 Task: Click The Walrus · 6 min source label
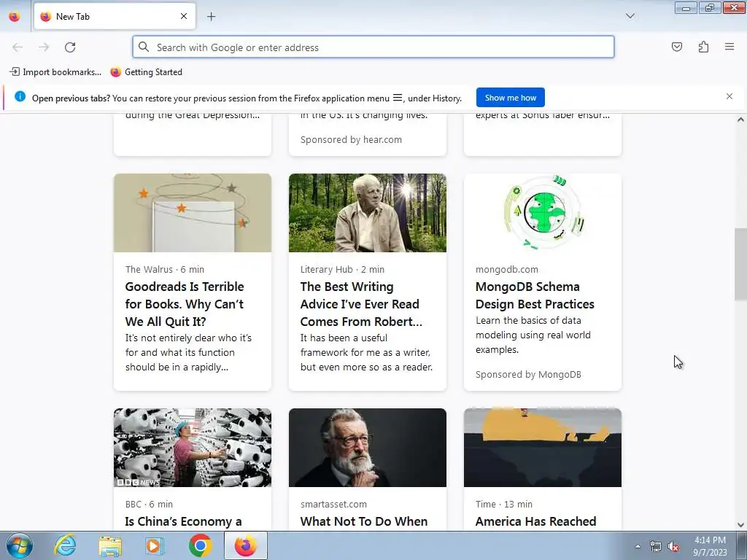click(x=164, y=270)
